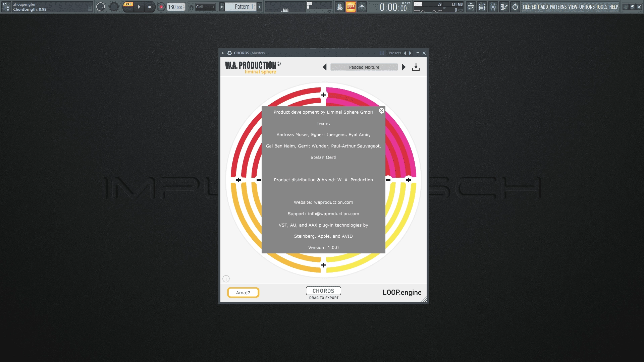
Task: Open the HELP menu
Action: click(x=613, y=7)
